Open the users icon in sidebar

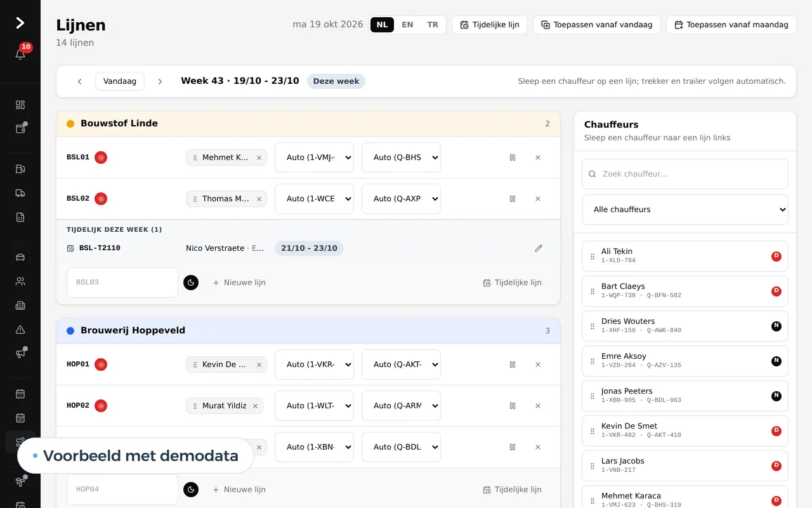(20, 281)
